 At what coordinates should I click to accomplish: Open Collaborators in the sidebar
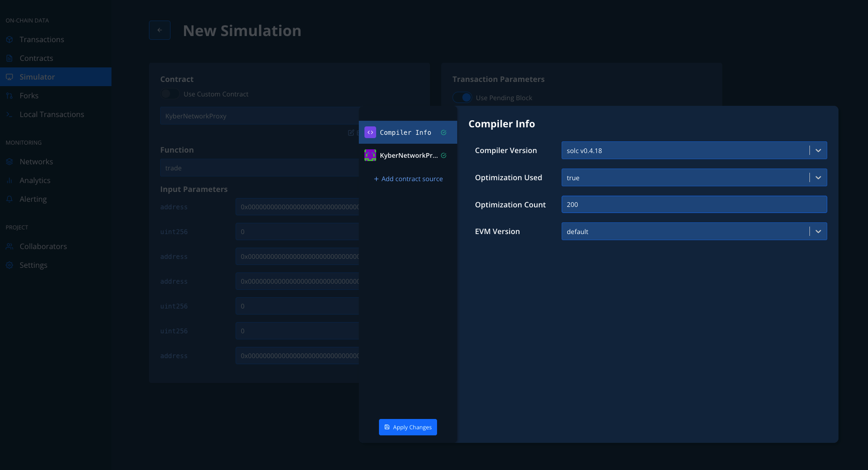click(x=56, y=246)
